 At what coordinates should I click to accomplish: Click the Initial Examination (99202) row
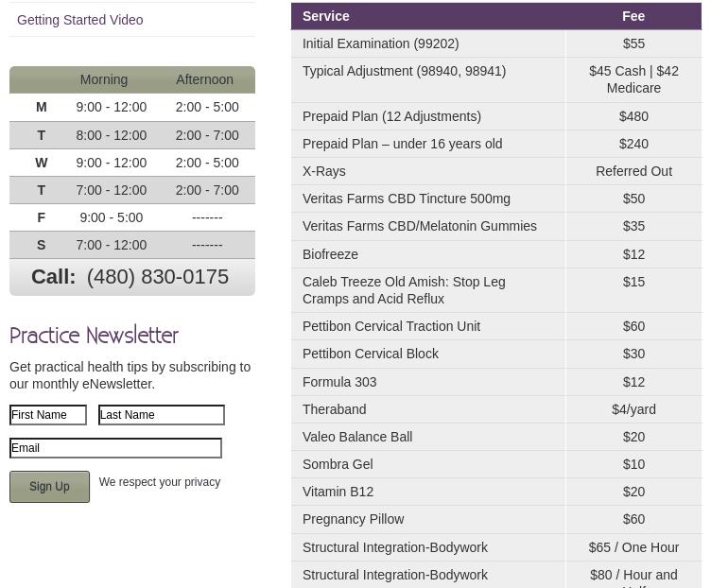[x=380, y=43]
